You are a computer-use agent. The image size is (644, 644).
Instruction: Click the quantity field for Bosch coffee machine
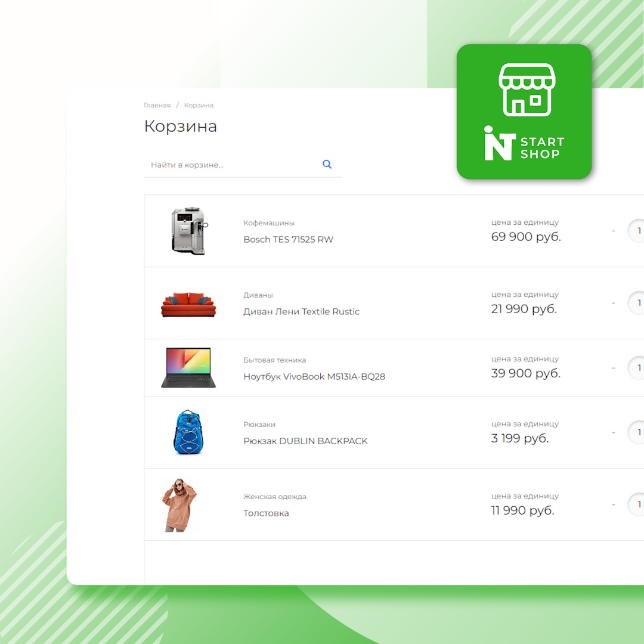(636, 231)
